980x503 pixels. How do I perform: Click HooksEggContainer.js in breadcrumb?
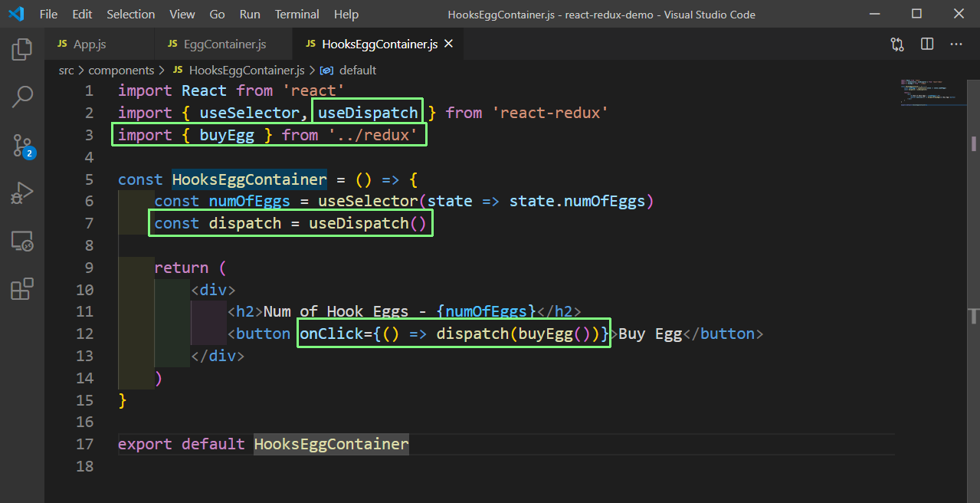pos(247,71)
